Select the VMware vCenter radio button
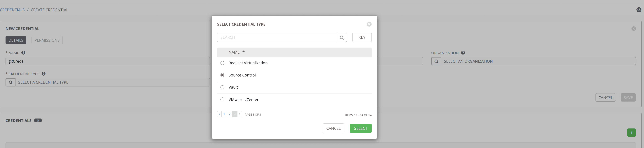 (222, 100)
